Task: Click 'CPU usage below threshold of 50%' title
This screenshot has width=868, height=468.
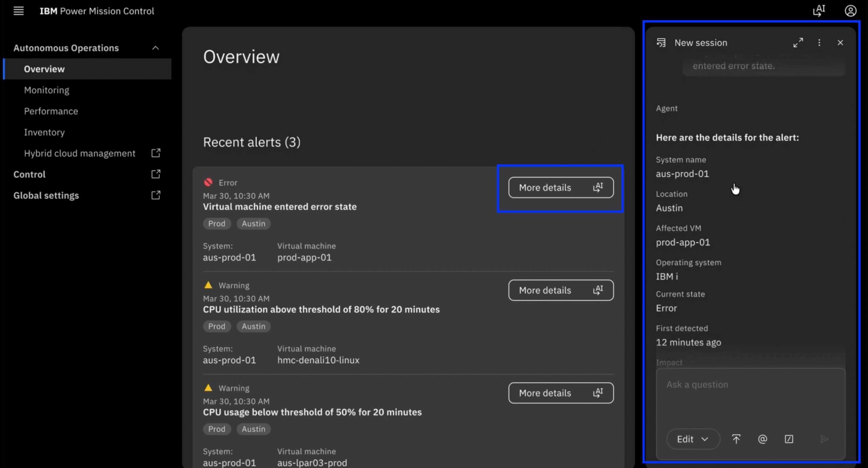Action: [312, 412]
